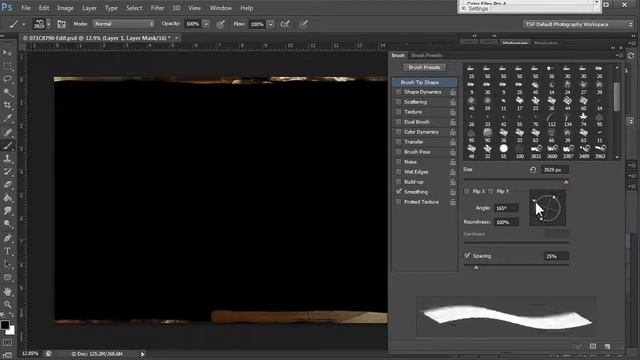Lock the Shape Dynamics settings
Image resolution: width=640 pixels, height=360 pixels.
pos(453,92)
